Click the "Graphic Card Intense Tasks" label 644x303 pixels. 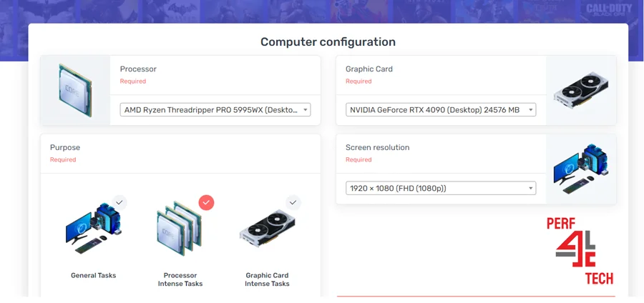267,279
